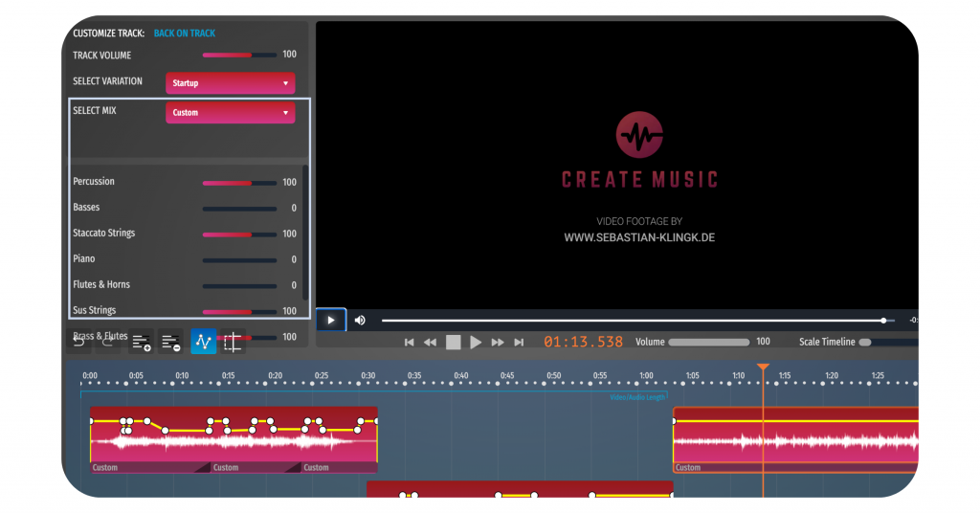
Task: Open the Select Mix dropdown showing Custom
Action: tap(230, 113)
